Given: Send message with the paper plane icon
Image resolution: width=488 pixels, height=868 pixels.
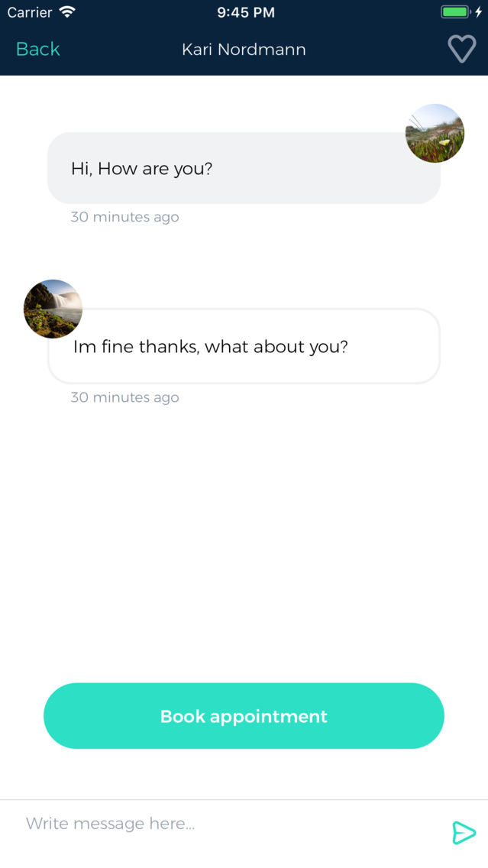Looking at the screenshot, I should (464, 833).
